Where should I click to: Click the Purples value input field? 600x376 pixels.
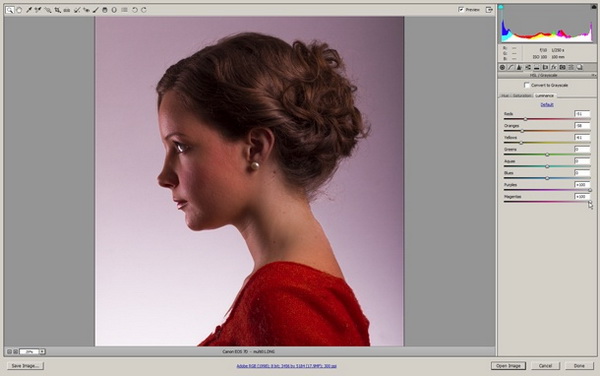(x=582, y=185)
